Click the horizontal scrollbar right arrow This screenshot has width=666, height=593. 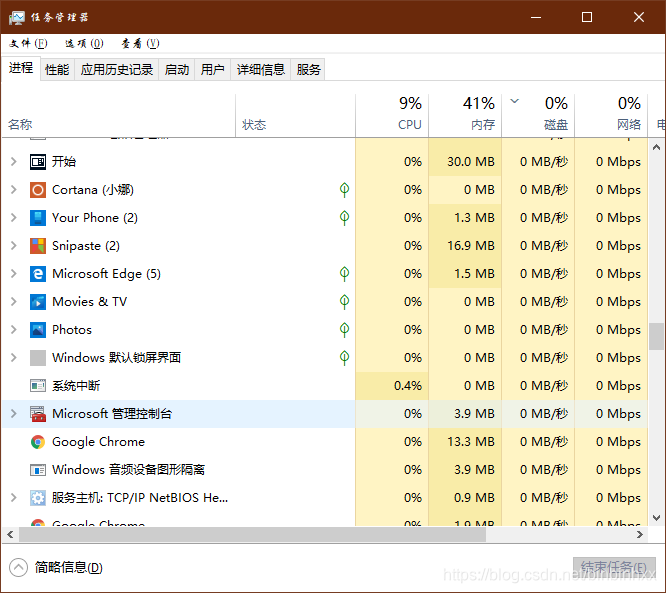click(640, 535)
